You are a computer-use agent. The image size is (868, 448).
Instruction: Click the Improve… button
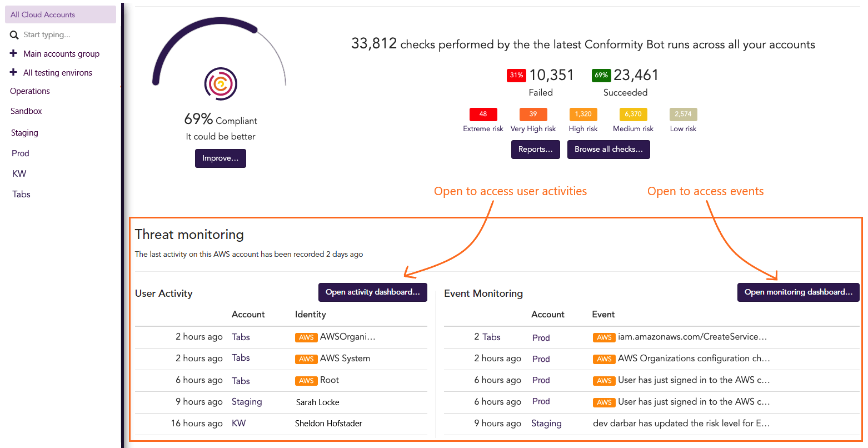coord(221,158)
